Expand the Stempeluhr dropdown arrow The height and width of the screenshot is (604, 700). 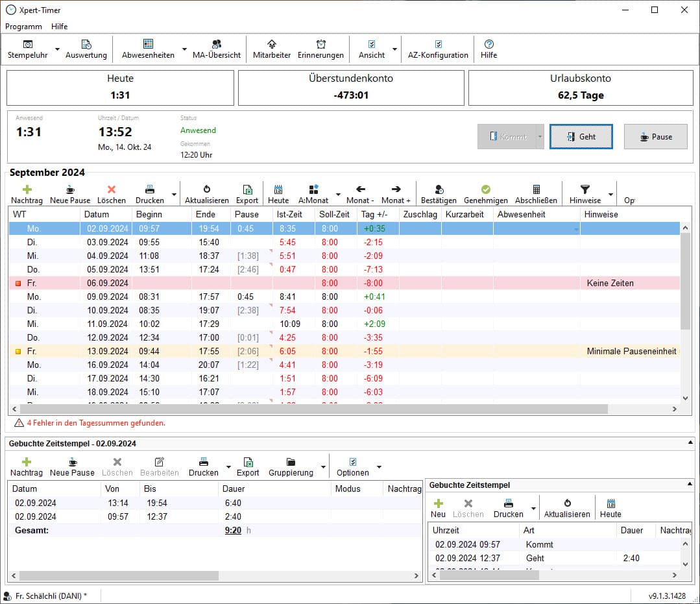click(x=57, y=49)
